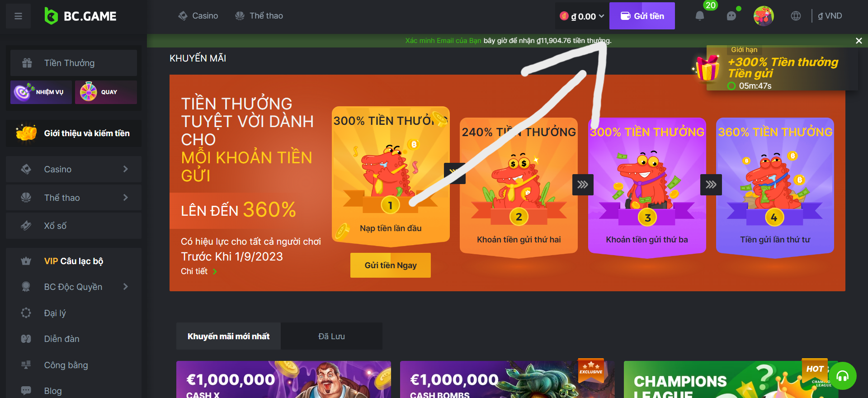Open the user avatar profile
This screenshot has width=868, height=398.
coord(764,16)
